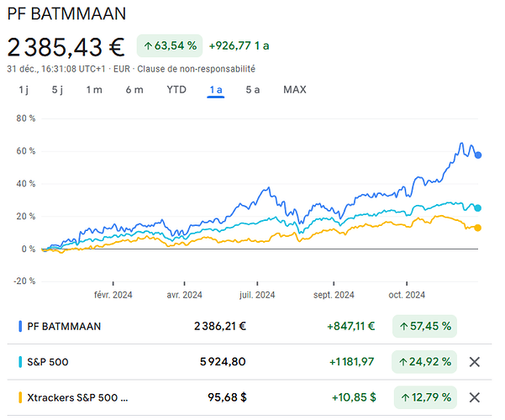Select the 1 a range tab
The width and height of the screenshot is (505, 420).
(x=216, y=89)
